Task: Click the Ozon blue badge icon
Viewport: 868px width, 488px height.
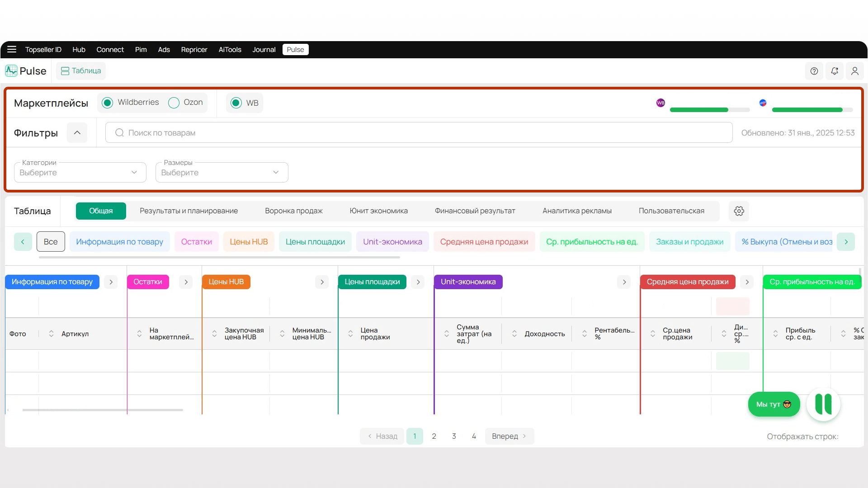Action: 763,103
